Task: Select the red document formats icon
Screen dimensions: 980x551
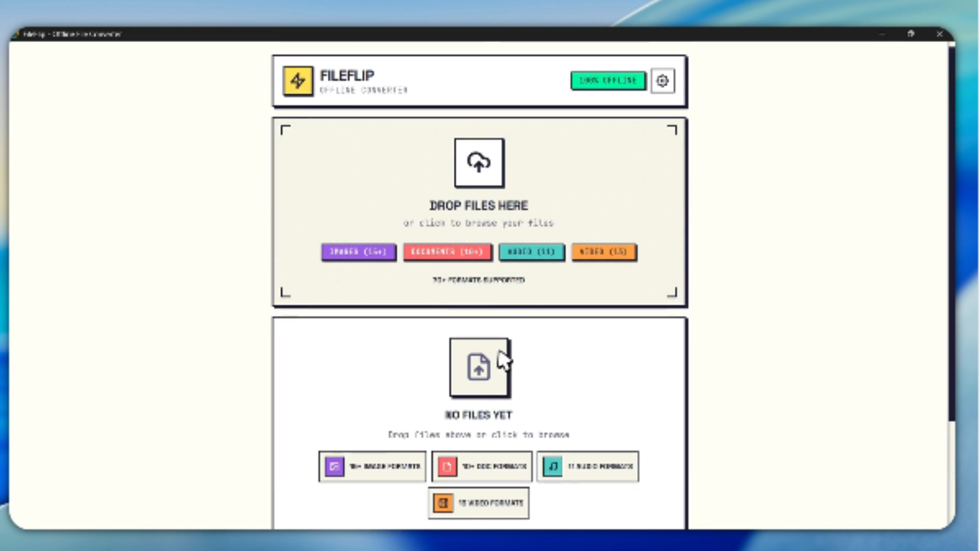Action: 447,466
